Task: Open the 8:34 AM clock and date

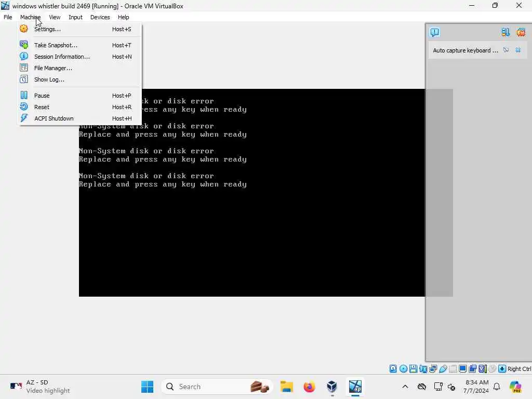Action: tap(477, 387)
